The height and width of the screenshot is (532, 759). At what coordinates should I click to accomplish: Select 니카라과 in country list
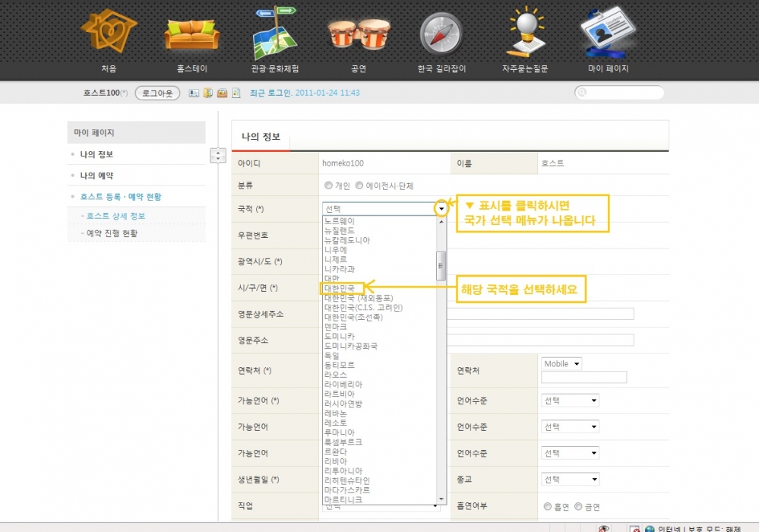click(x=340, y=269)
